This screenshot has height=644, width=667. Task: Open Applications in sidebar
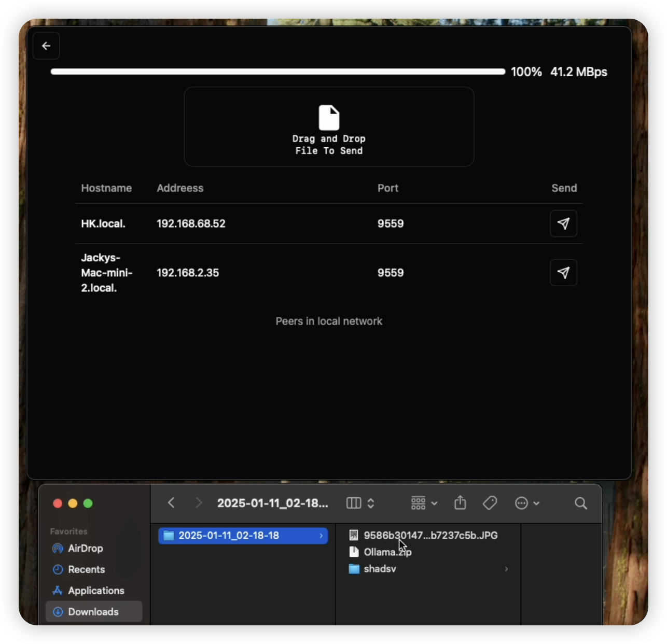point(96,591)
